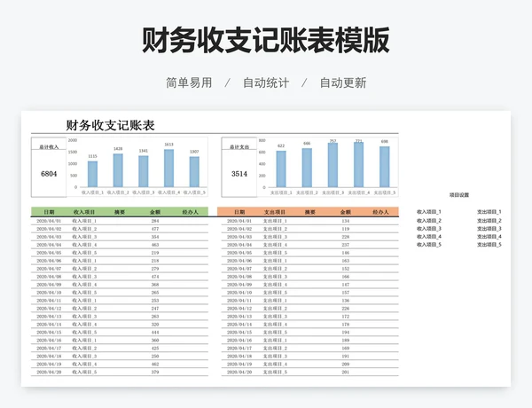Image resolution: width=532 pixels, height=408 pixels.
Task: Select income table date cell 2020/04/16
Action: point(49,340)
